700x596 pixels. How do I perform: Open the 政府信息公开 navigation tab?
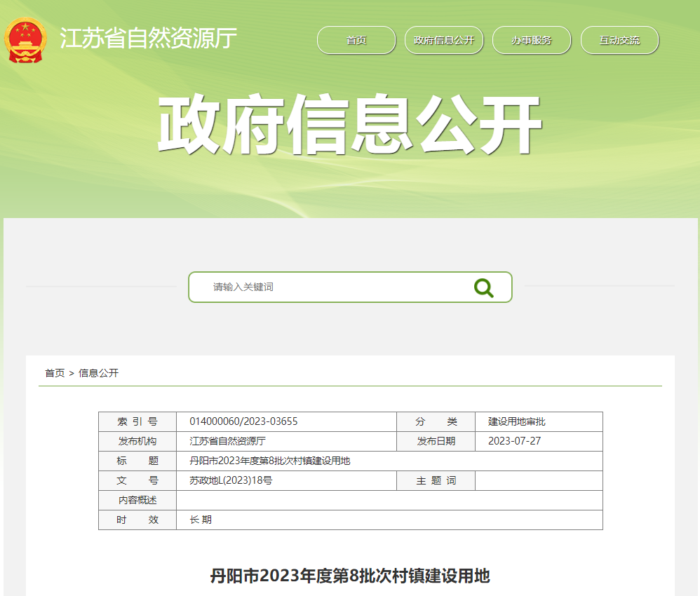(x=444, y=40)
